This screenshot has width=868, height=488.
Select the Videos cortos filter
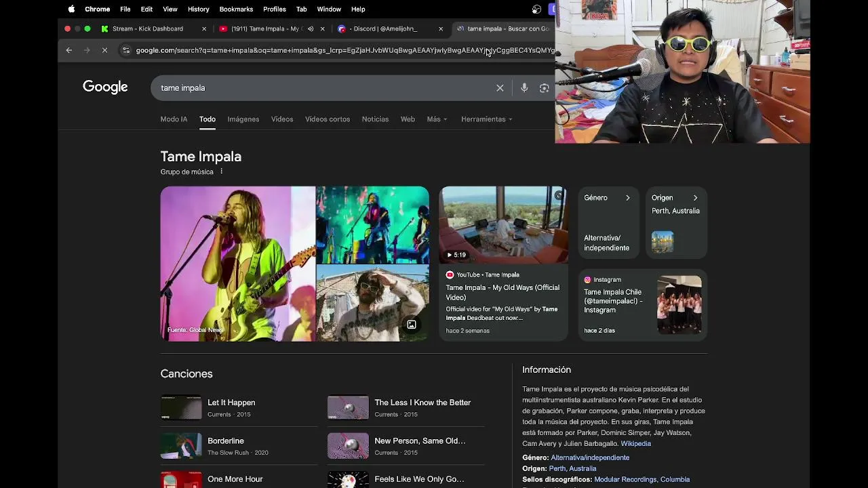[x=328, y=119]
